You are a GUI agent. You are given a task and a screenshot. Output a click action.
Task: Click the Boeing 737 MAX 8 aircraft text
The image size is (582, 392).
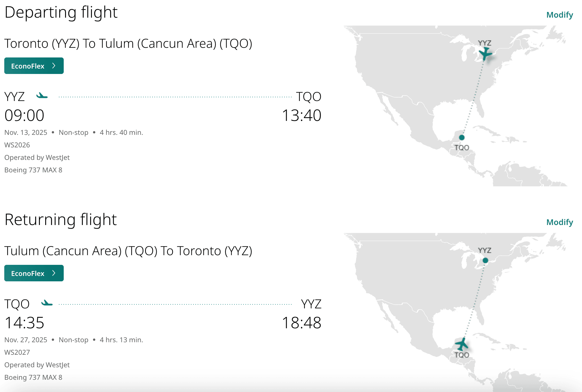tap(33, 170)
